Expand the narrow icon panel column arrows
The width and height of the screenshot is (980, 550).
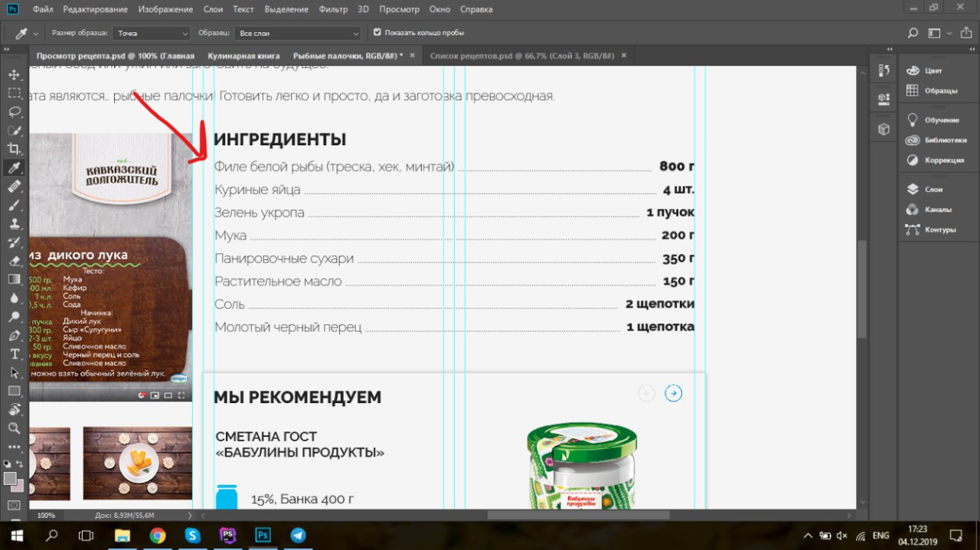click(x=889, y=49)
